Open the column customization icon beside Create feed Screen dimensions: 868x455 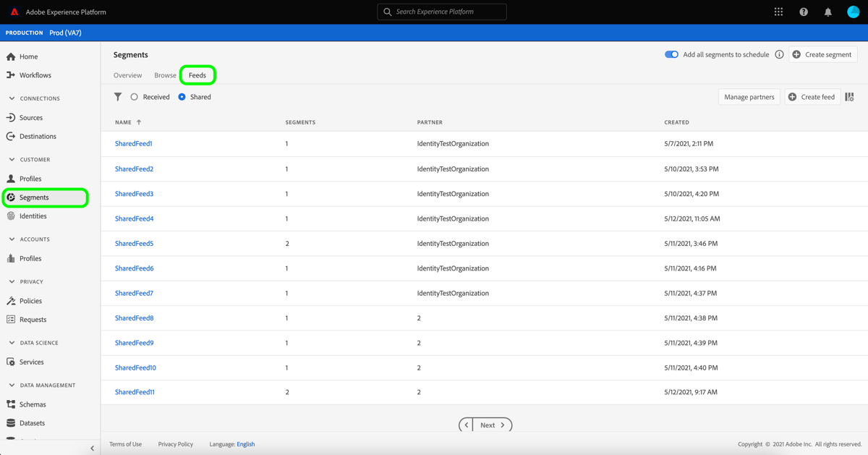pos(848,96)
